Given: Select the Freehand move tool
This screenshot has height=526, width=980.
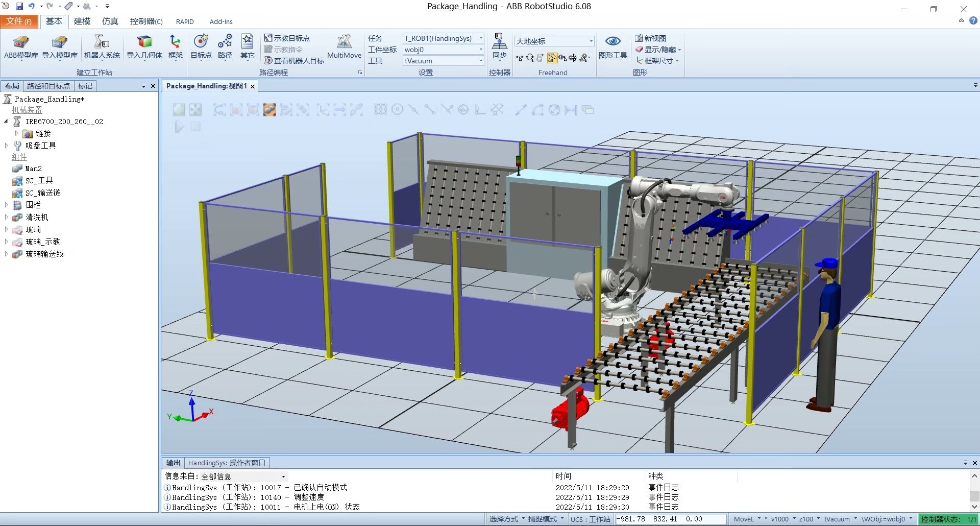Looking at the screenshot, I should pos(519,58).
